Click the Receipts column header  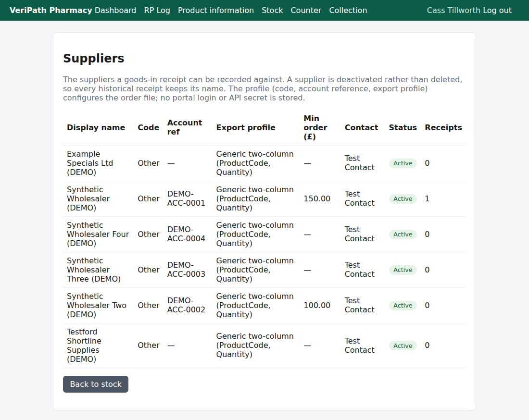click(443, 127)
